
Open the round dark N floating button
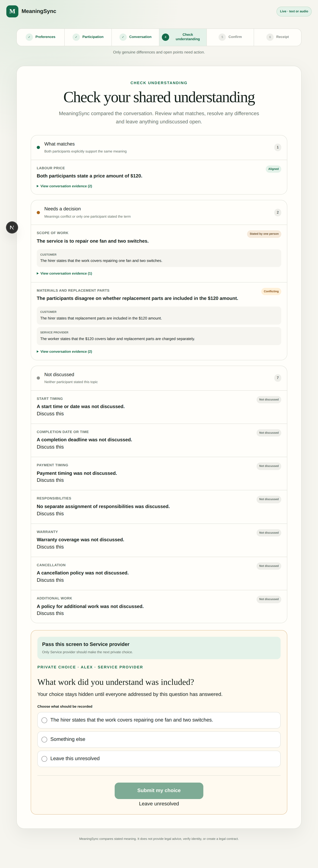point(12,227)
